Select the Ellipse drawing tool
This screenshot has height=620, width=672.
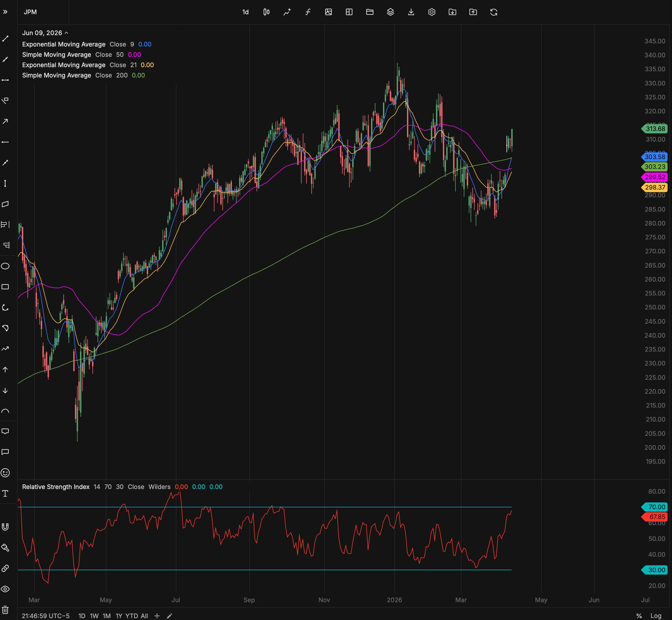pyautogui.click(x=5, y=266)
